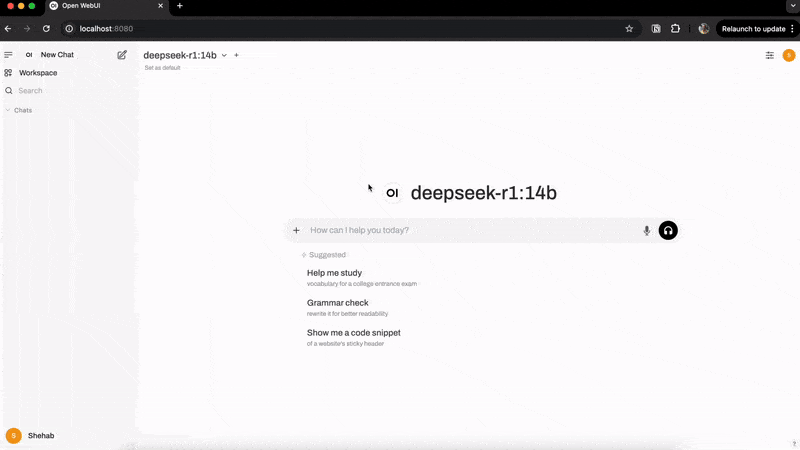Viewport: 800px width, 450px height.
Task: Click the Set as default link
Action: coord(162,68)
